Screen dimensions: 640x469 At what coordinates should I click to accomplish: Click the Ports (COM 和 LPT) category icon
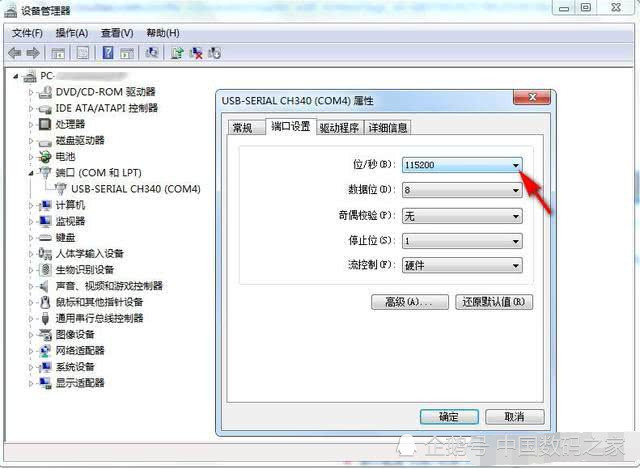click(x=45, y=173)
